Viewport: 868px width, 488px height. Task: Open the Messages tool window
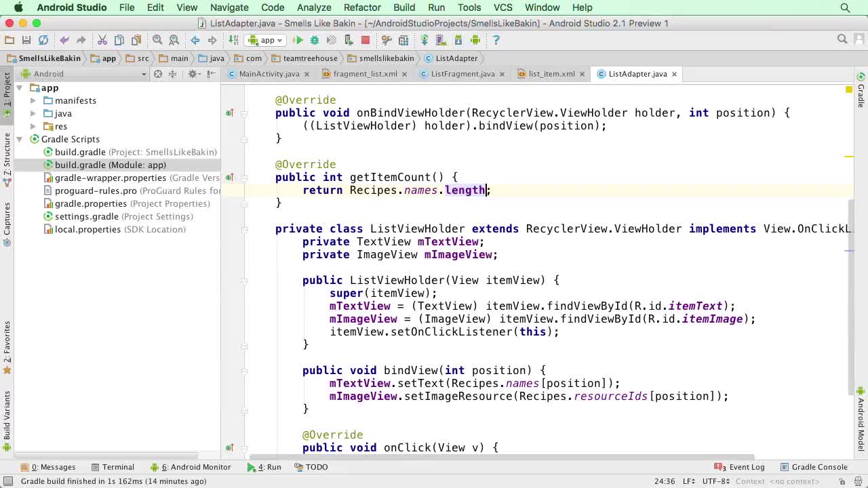48,467
